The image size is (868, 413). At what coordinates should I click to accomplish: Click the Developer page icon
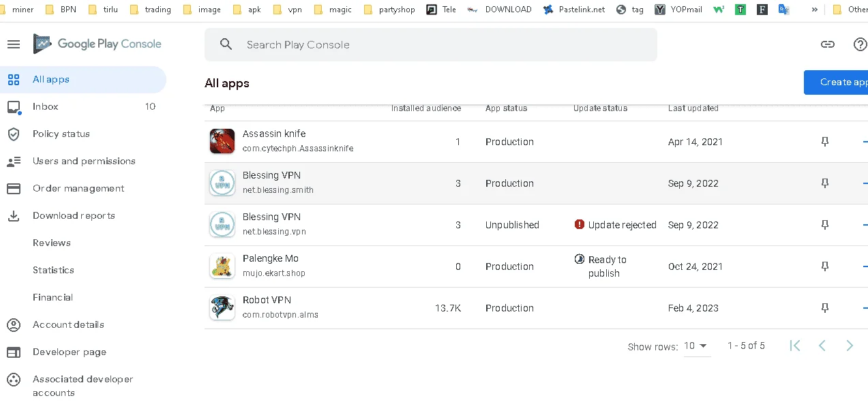click(x=14, y=352)
